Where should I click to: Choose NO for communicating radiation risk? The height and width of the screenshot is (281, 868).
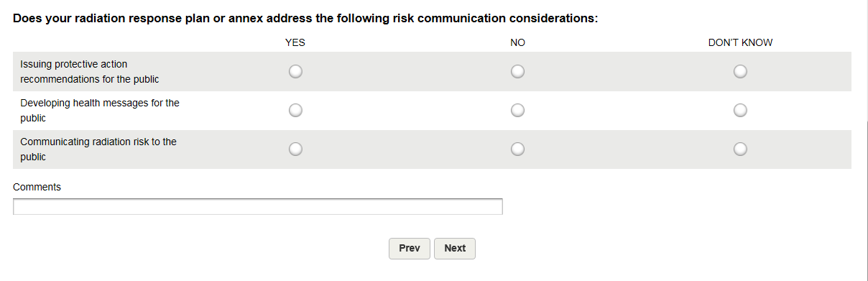(x=517, y=149)
